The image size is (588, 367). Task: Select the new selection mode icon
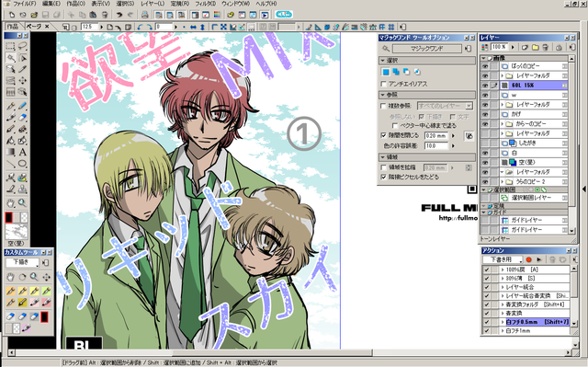pyautogui.click(x=386, y=72)
